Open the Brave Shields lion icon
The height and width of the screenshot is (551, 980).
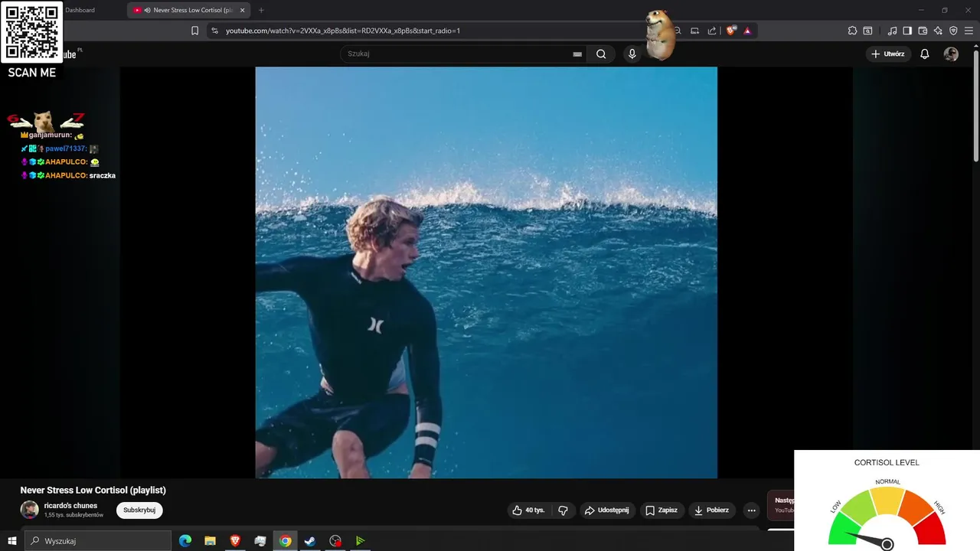coord(731,31)
